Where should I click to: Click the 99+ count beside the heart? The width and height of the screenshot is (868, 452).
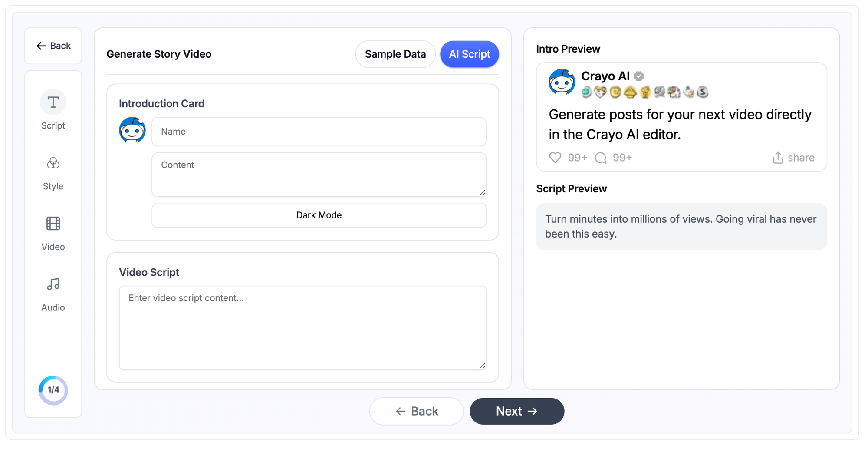[x=578, y=158]
